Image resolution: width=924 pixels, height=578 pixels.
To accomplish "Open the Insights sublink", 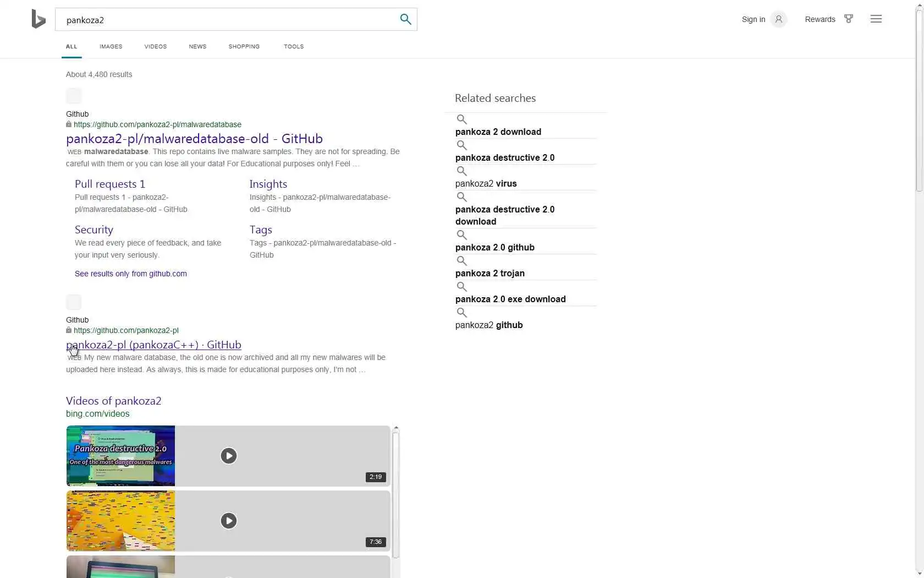I will pos(268,184).
